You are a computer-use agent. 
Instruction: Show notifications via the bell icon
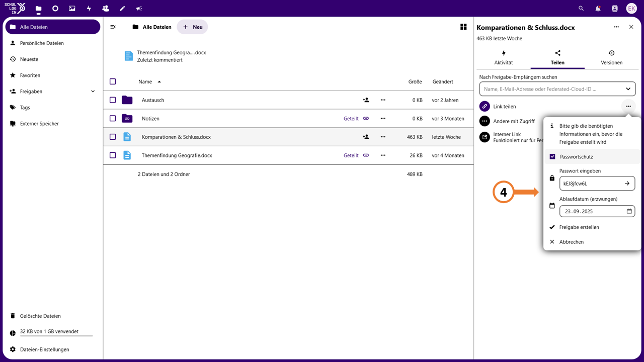598,9
